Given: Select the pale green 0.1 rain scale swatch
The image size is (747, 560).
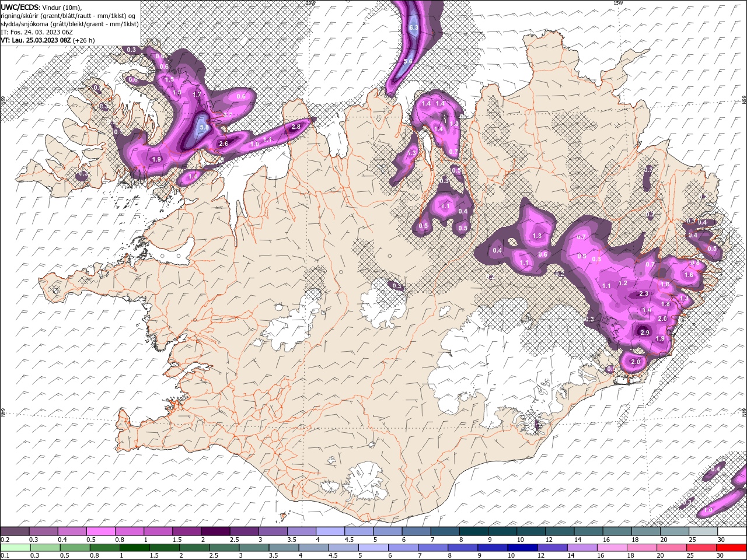Looking at the screenshot, I should click(15, 548).
